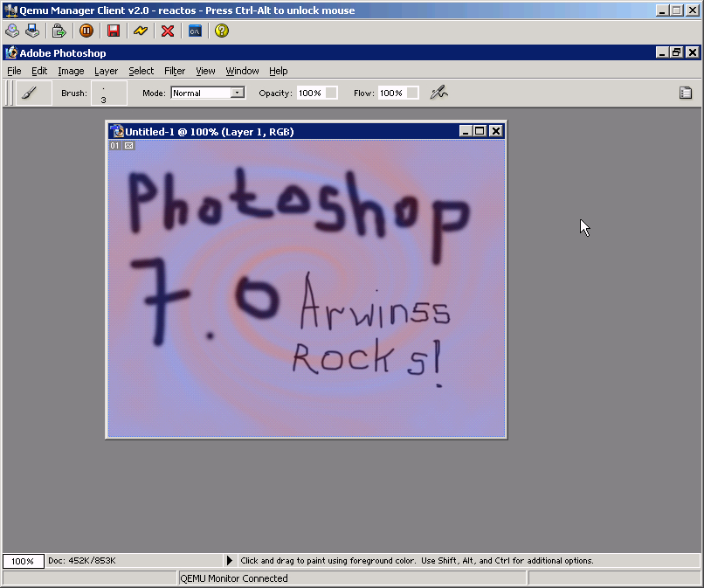The height and width of the screenshot is (588, 704).
Task: Click the Opacity slider popup button
Action: (331, 93)
